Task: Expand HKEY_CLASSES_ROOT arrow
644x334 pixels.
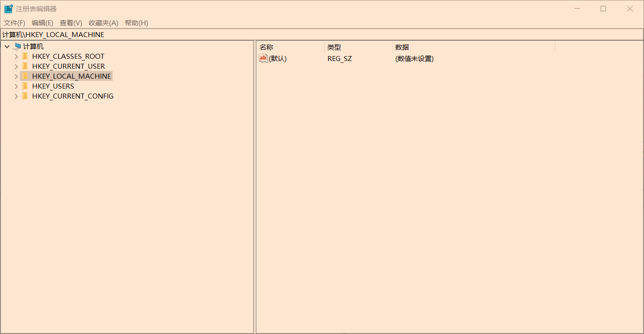Action: click(x=16, y=56)
